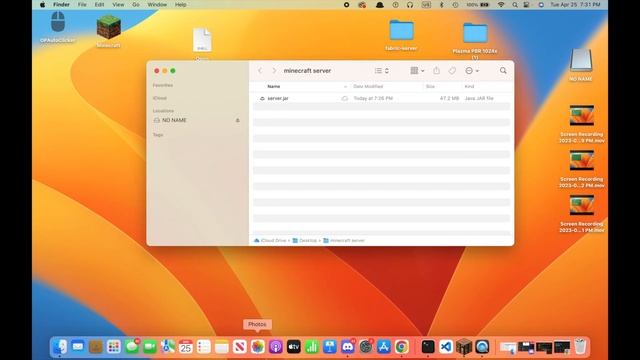This screenshot has height=360, width=640.
Task: Click the battery status in menu bar
Action: [478, 4]
